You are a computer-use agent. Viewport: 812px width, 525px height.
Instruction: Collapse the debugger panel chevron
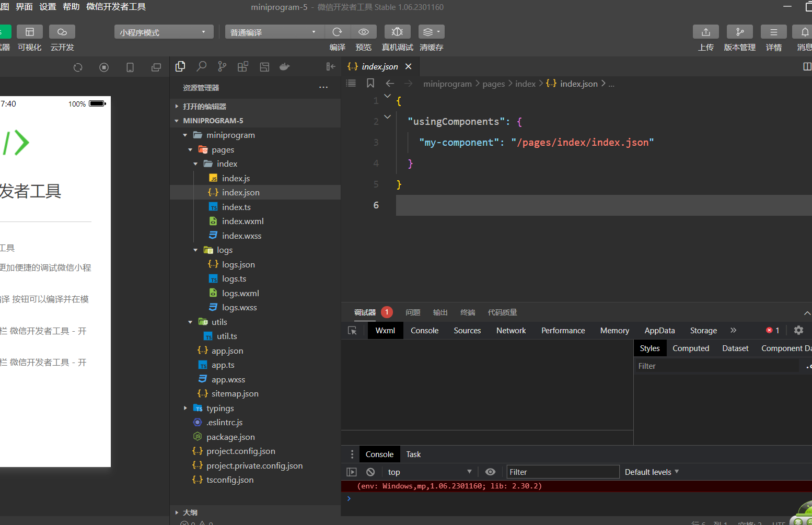tap(807, 313)
